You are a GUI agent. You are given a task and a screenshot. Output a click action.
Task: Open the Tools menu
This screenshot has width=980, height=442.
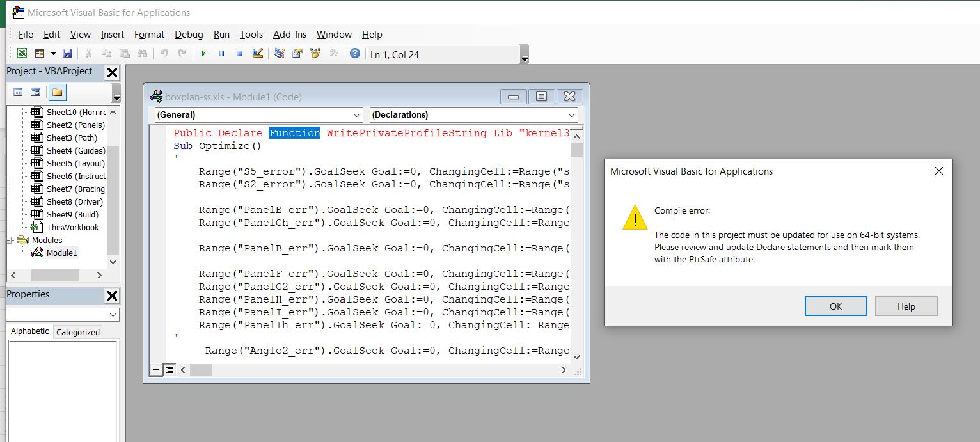coord(251,35)
